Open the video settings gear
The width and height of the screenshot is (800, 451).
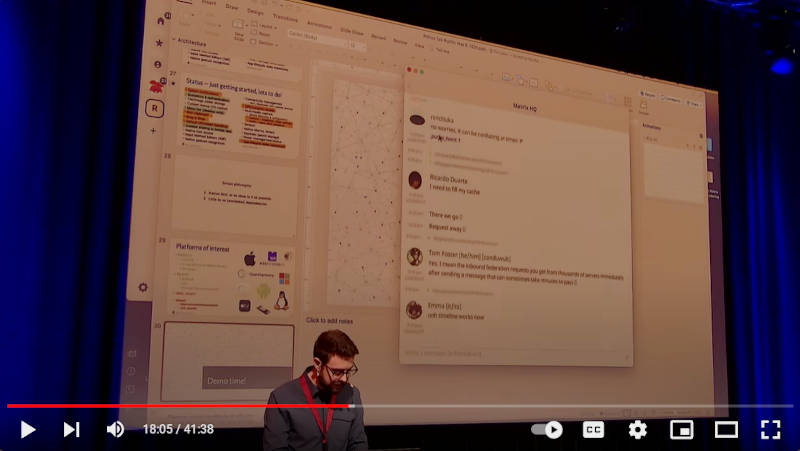[x=638, y=430]
